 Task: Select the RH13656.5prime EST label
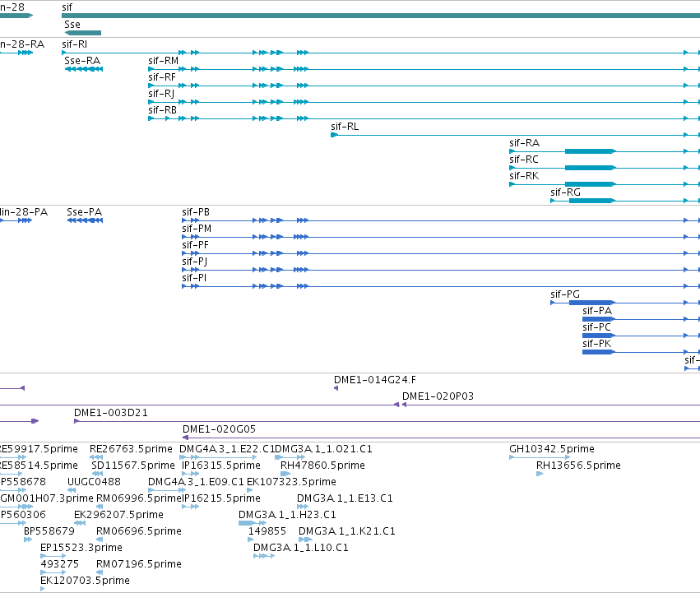(x=578, y=466)
